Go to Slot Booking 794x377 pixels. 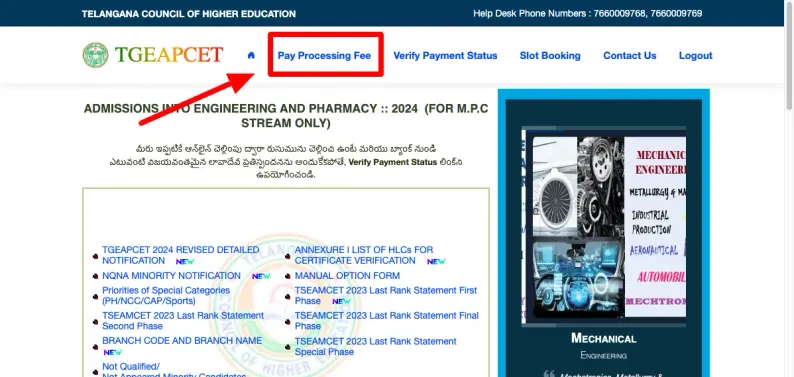[550, 56]
